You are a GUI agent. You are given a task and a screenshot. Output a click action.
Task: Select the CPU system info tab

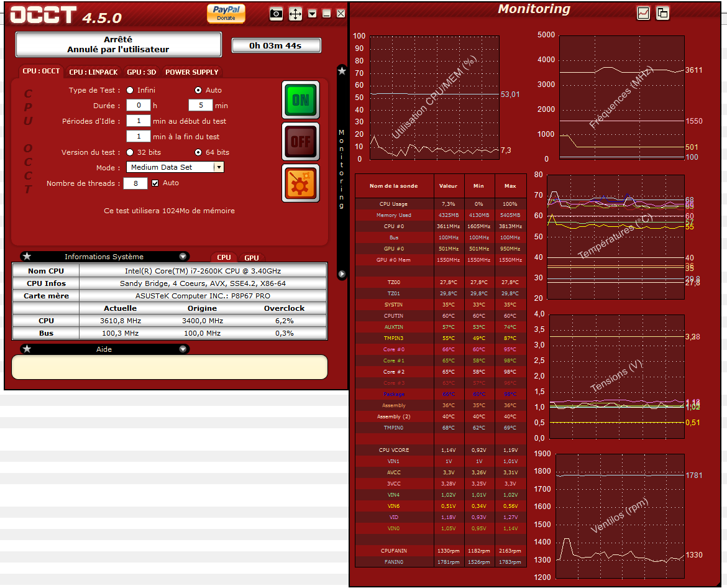pos(224,257)
